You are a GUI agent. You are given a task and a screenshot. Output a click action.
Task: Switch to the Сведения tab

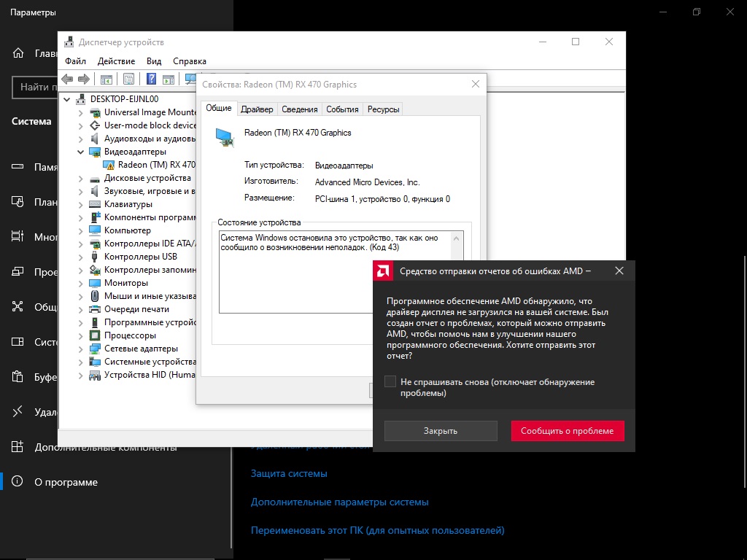pos(299,109)
